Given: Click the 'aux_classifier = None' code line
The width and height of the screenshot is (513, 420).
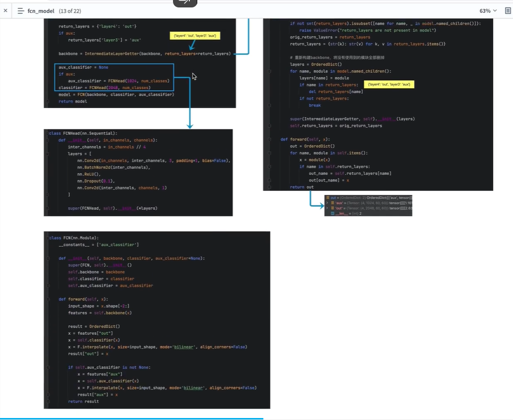Looking at the screenshot, I should 83,67.
